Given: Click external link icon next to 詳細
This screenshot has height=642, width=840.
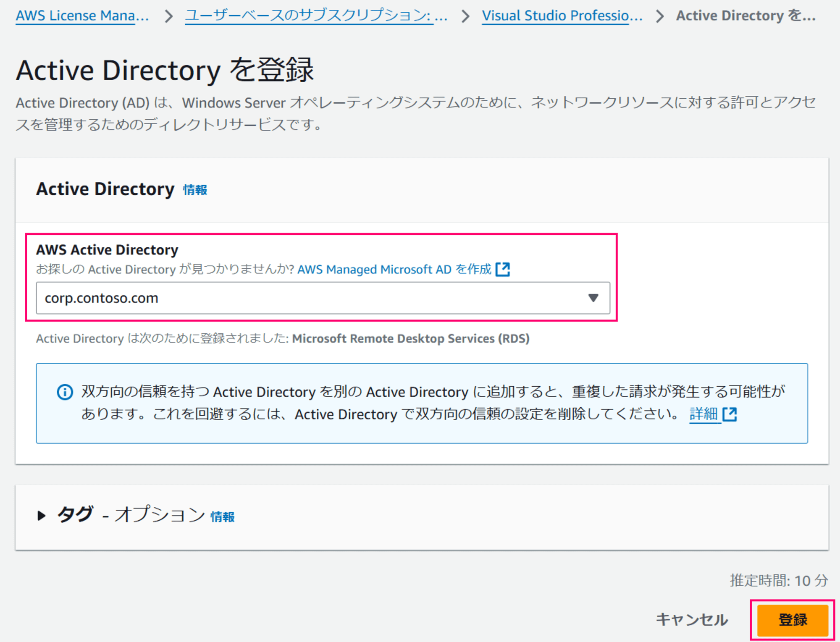Looking at the screenshot, I should [730, 414].
